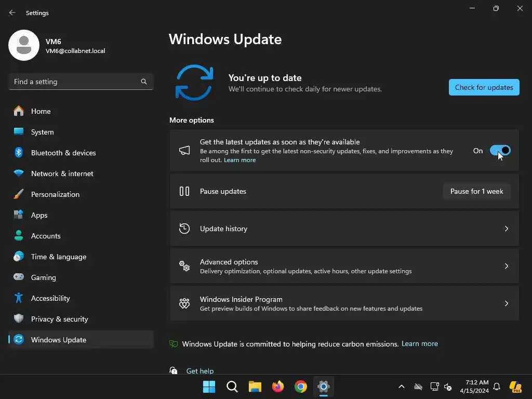Launch Firefox from taskbar
The height and width of the screenshot is (399, 532).
point(278,387)
